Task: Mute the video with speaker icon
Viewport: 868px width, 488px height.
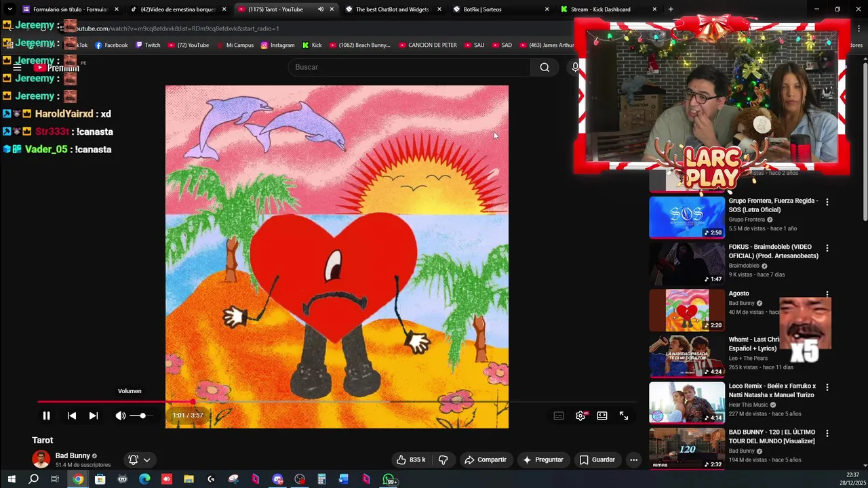Action: [120, 415]
